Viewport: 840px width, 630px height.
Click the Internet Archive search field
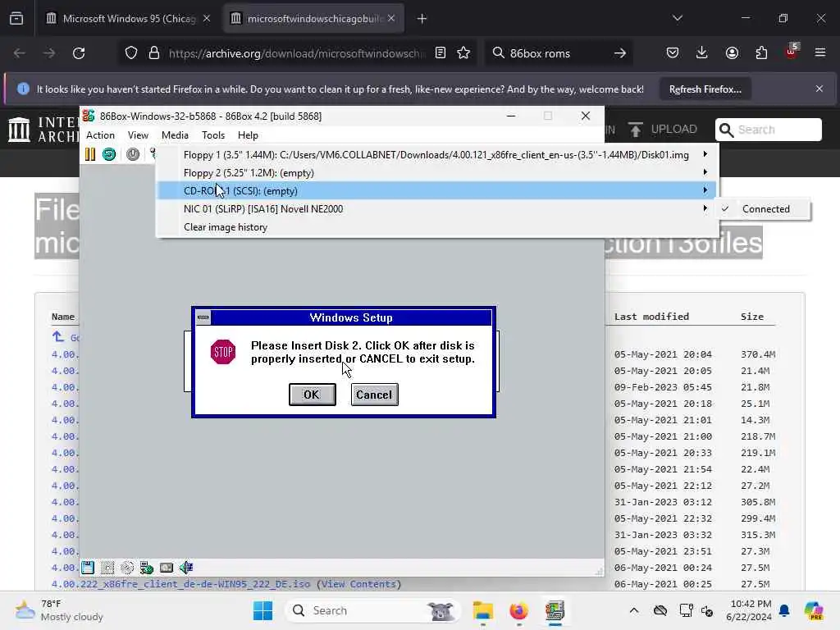[x=768, y=130]
